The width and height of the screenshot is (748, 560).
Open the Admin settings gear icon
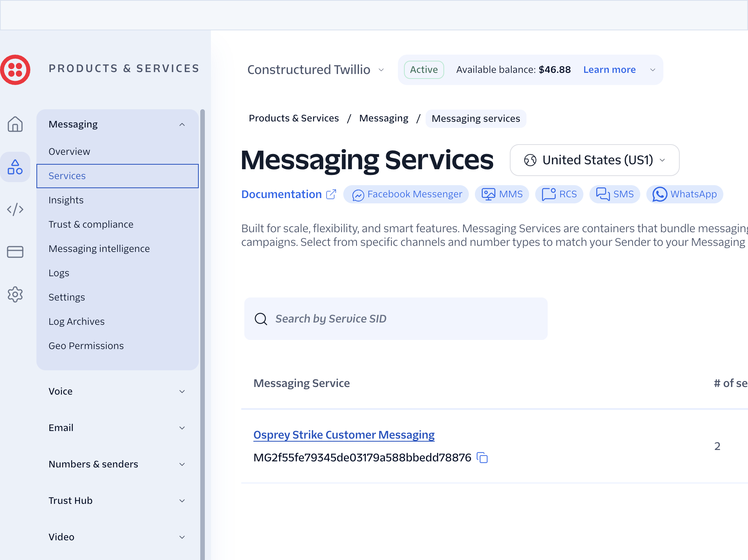coord(15,294)
